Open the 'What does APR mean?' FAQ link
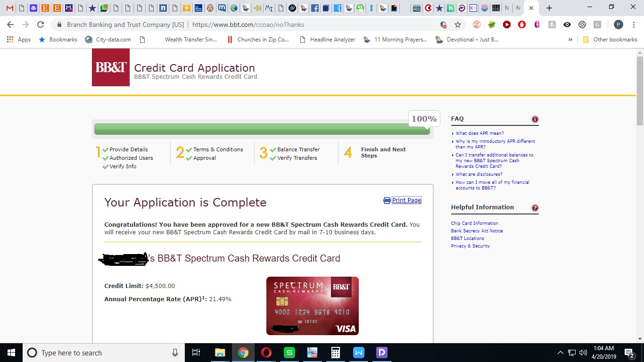644x362 pixels. [479, 133]
